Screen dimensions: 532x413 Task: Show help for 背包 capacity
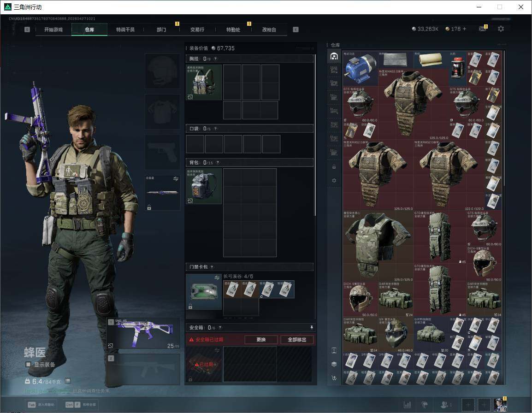(x=218, y=163)
